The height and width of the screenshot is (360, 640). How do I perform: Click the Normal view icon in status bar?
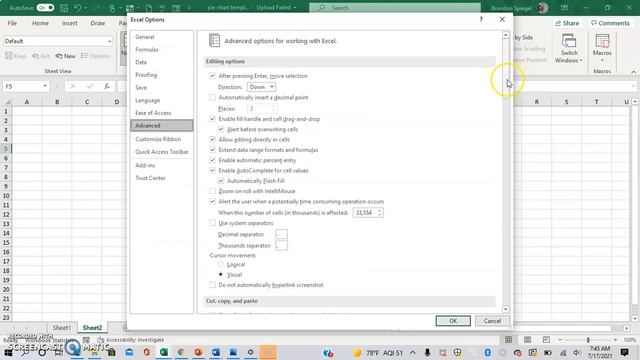508,340
